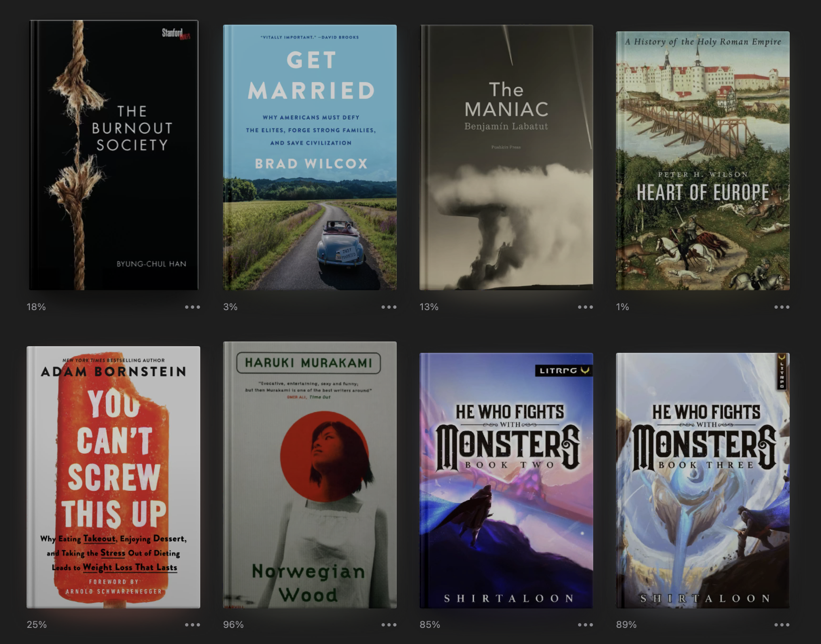Click the 1% progress under Heart of Europe
The image size is (821, 644).
[622, 307]
